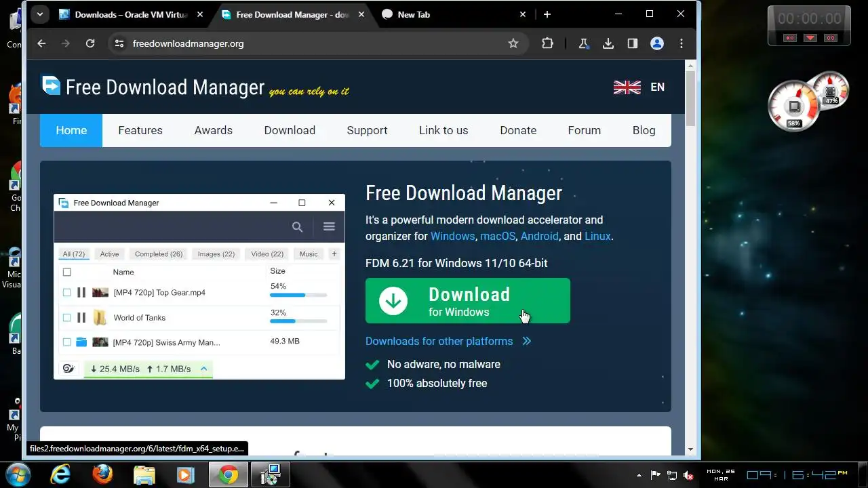
Task: Click the 32% progress bar of World of Tanks
Action: coord(298,321)
